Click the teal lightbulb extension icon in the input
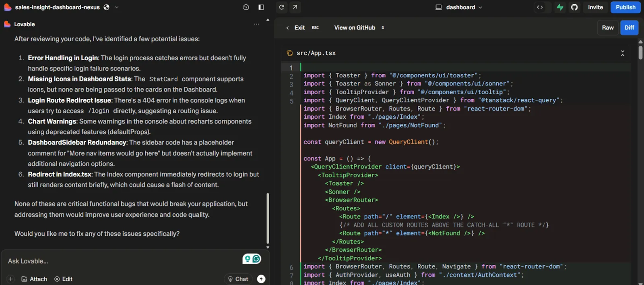644x285 pixels. point(248,259)
